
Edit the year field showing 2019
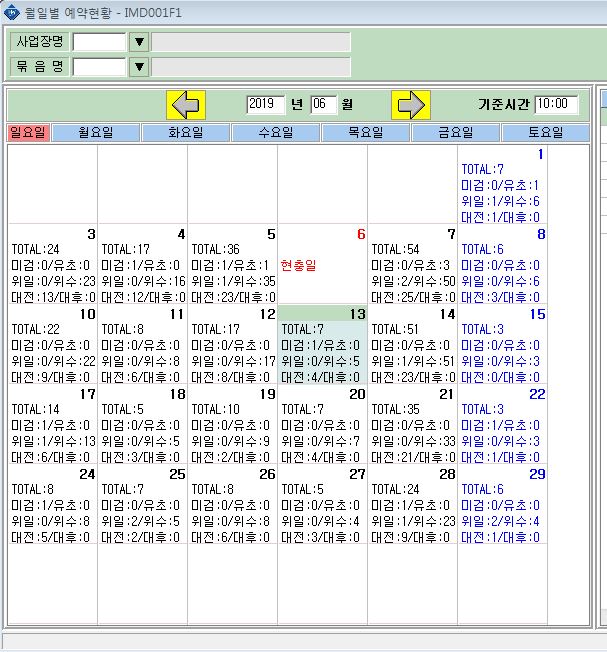[x=266, y=104]
